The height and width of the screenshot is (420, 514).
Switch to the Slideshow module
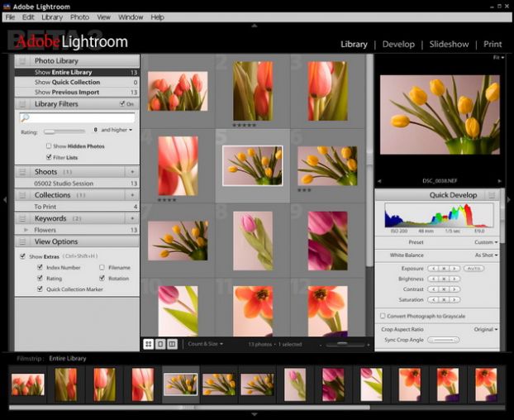coord(449,45)
